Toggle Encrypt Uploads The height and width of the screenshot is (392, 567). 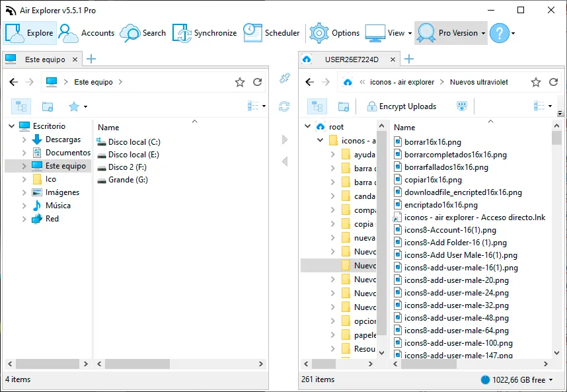tap(402, 106)
